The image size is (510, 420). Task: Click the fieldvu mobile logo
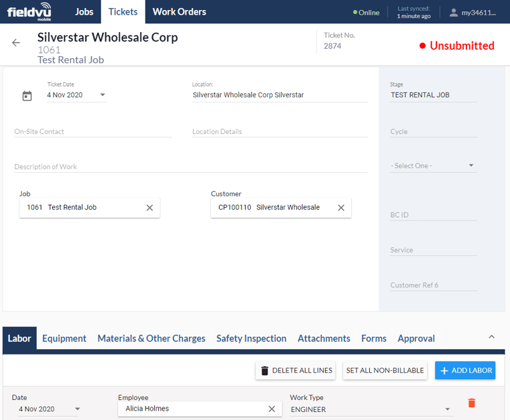[29, 11]
